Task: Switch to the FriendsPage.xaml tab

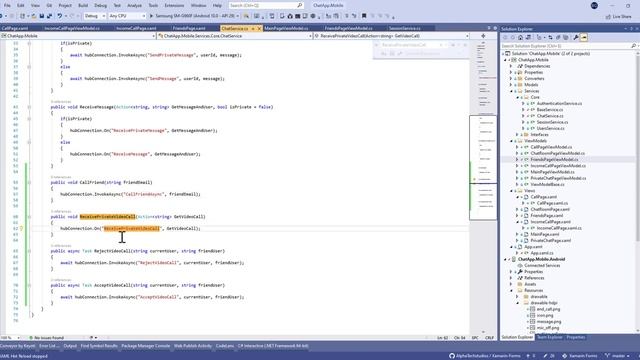Action: click(x=189, y=28)
